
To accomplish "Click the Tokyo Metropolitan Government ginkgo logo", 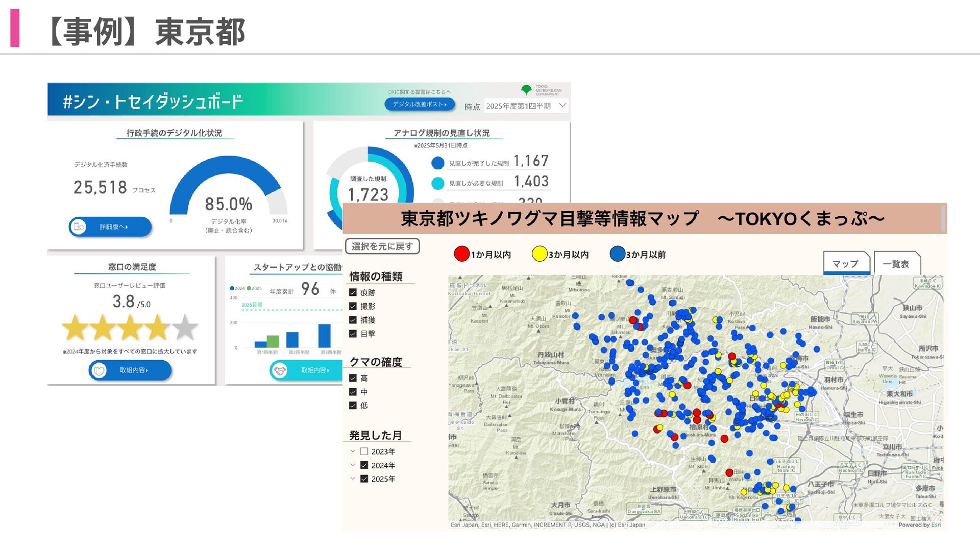I will coord(526,90).
